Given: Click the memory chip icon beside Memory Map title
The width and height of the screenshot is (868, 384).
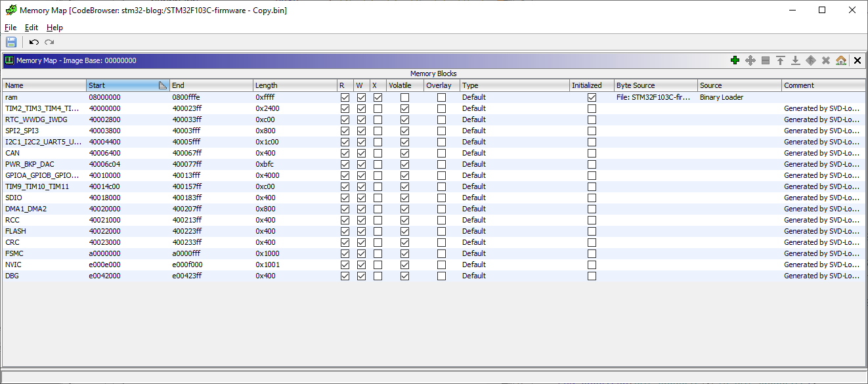Looking at the screenshot, I should [x=9, y=60].
